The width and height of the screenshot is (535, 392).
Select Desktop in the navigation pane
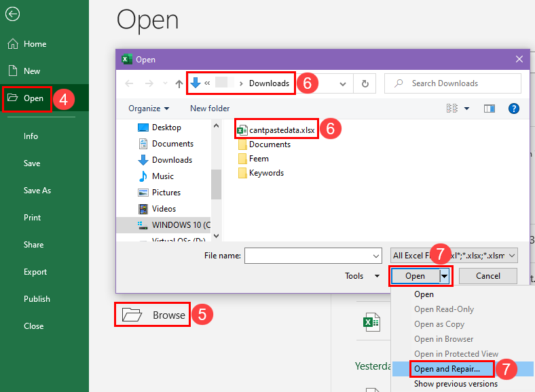(160, 128)
